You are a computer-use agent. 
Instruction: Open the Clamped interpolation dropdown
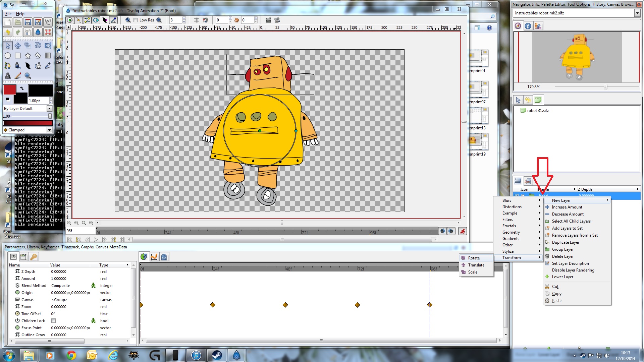(x=28, y=130)
